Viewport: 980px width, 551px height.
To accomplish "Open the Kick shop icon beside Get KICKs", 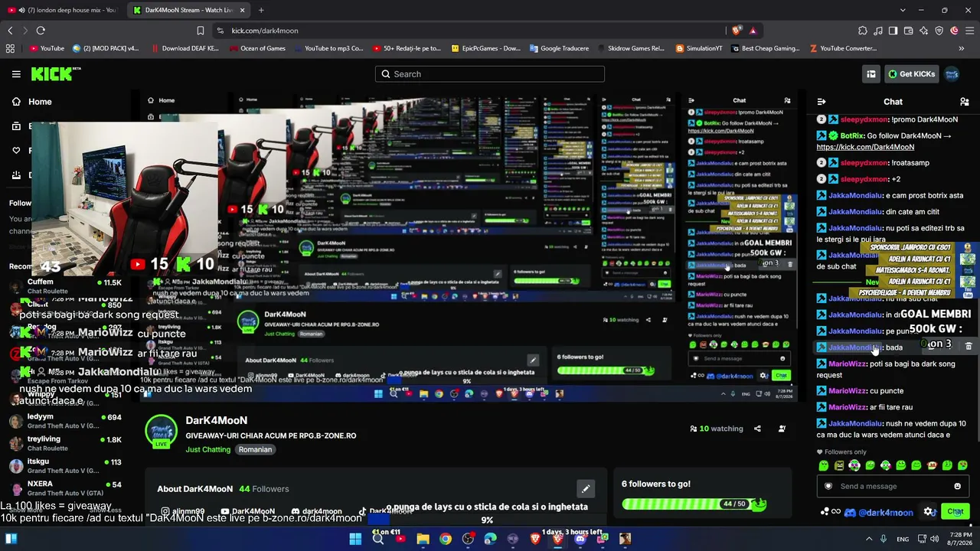I will coord(871,74).
